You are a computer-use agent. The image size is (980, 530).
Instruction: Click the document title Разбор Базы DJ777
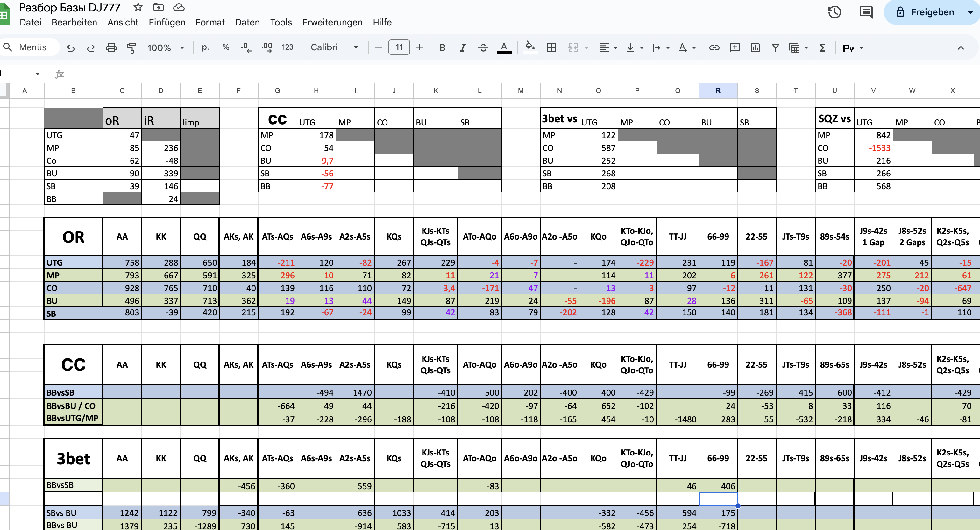[x=70, y=7]
